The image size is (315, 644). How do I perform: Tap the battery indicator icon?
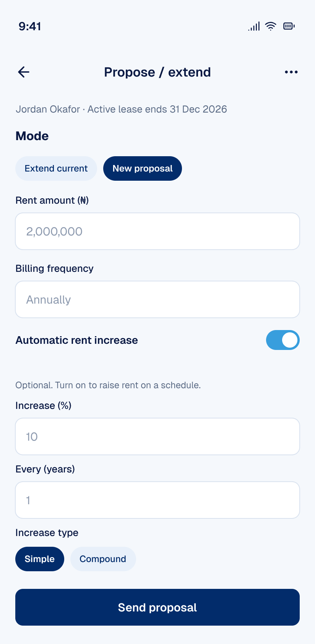pos(289,26)
